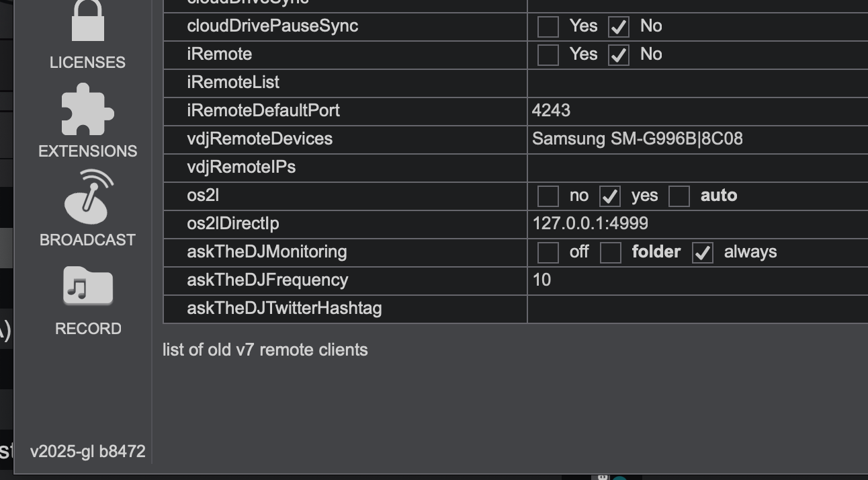Viewport: 868px width, 480px height.
Task: Select the iRemoteList setting row
Action: click(x=515, y=83)
